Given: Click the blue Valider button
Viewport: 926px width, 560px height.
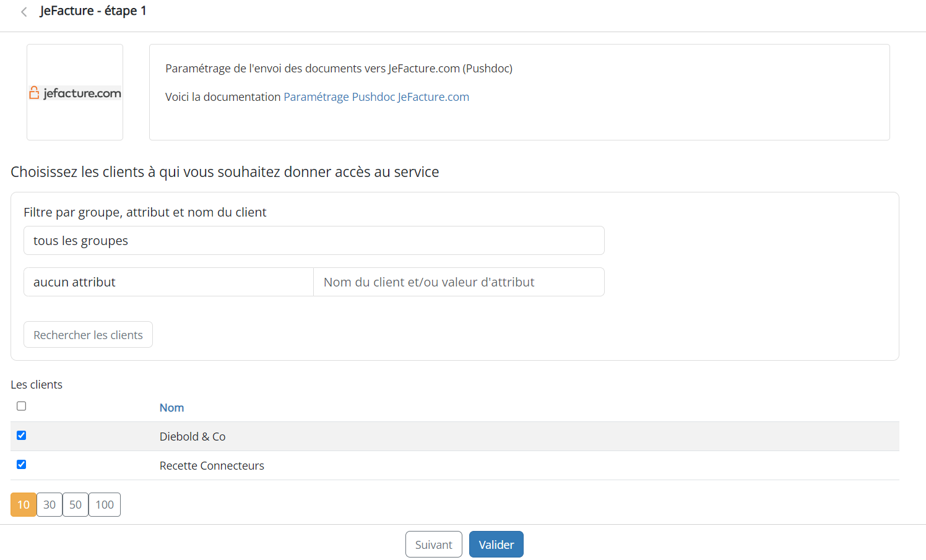Looking at the screenshot, I should pyautogui.click(x=496, y=545).
